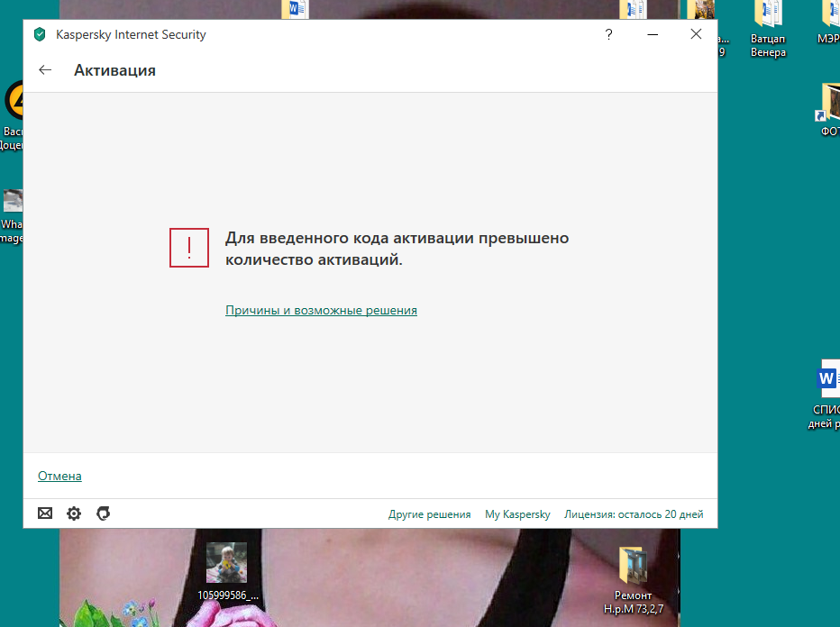Open the My Kaspersky link
840x627 pixels.
[517, 514]
